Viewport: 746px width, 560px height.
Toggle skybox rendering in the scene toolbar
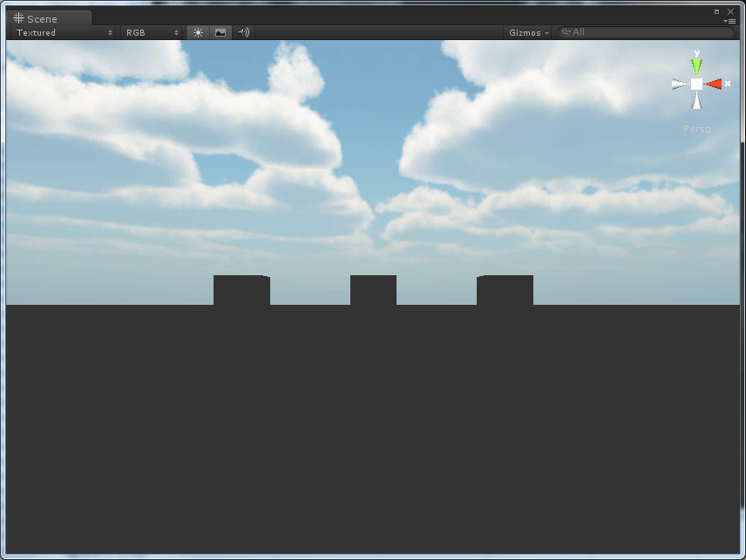click(219, 32)
